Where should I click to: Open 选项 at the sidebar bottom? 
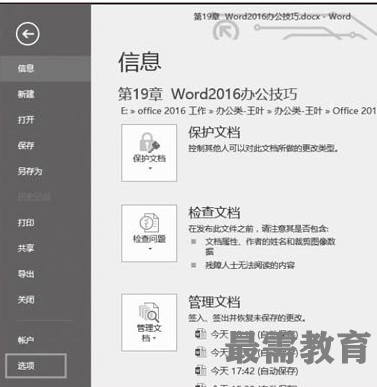36,366
